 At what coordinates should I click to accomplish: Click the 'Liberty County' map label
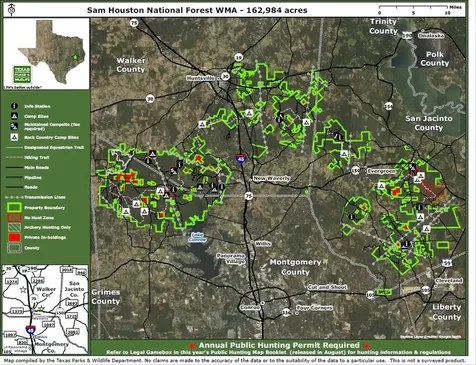click(447, 312)
